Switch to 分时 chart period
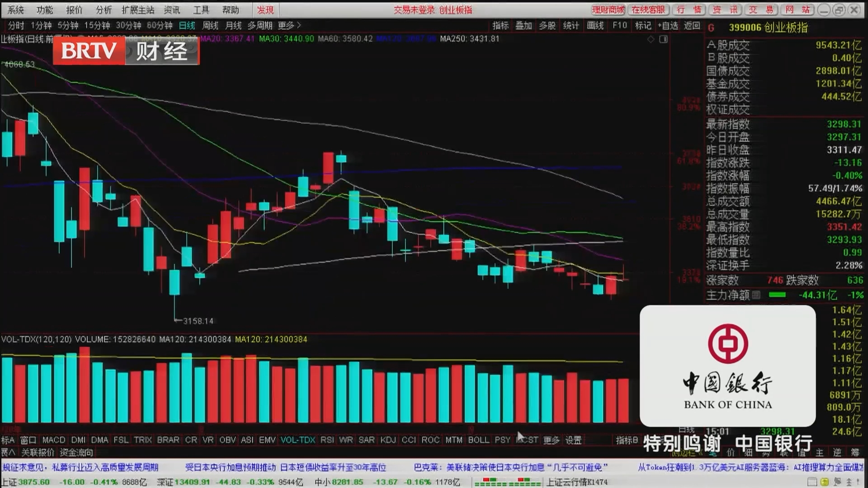The width and height of the screenshot is (868, 488). pos(16,26)
